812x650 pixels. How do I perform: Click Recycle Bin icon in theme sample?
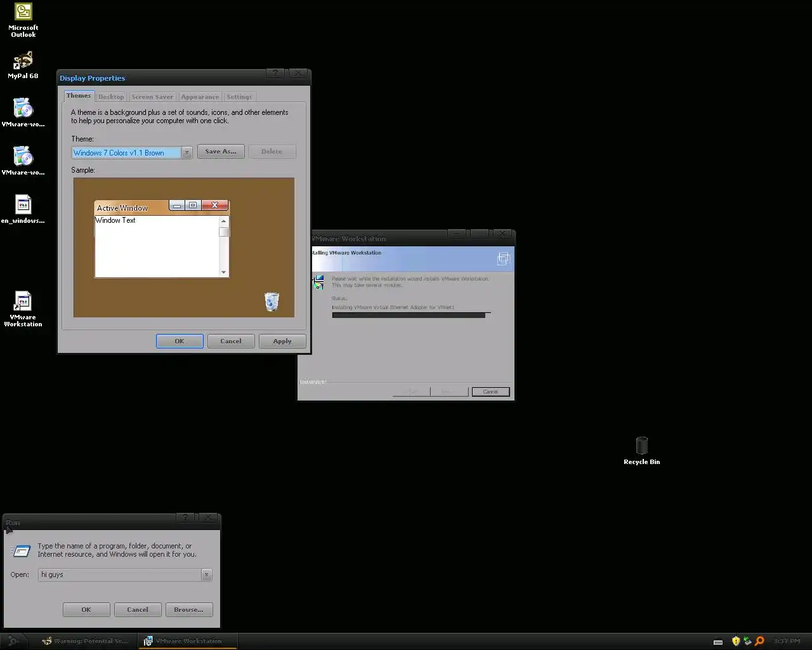[x=272, y=302]
